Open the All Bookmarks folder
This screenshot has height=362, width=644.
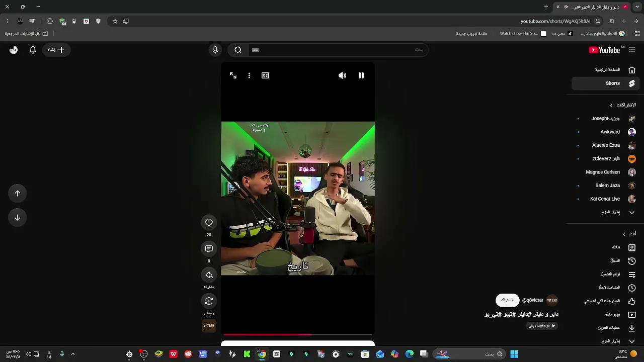27,34
